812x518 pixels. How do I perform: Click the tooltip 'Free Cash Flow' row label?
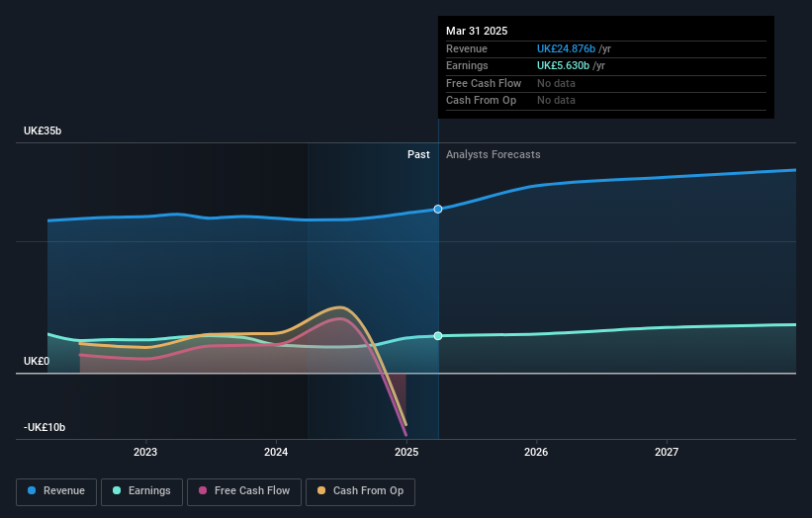coord(484,83)
